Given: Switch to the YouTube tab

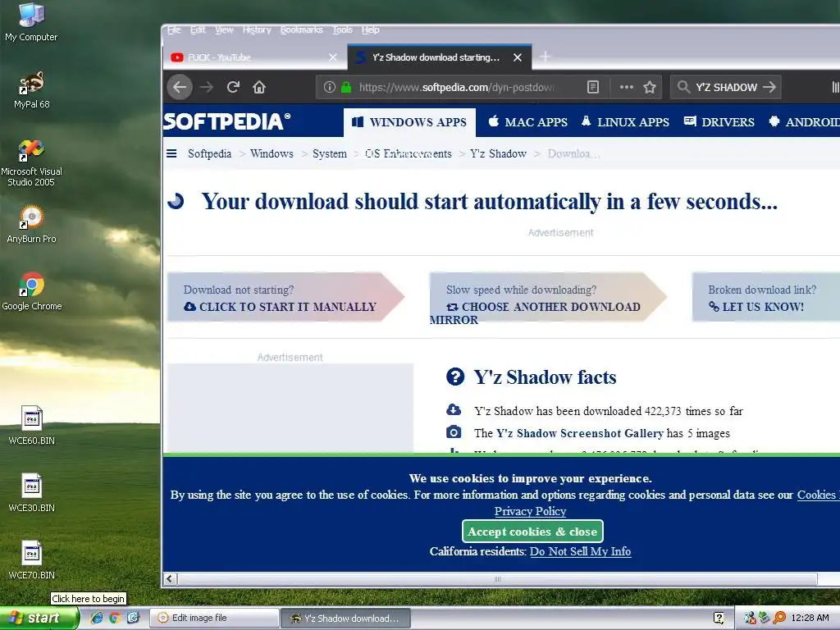Looking at the screenshot, I should tap(254, 57).
